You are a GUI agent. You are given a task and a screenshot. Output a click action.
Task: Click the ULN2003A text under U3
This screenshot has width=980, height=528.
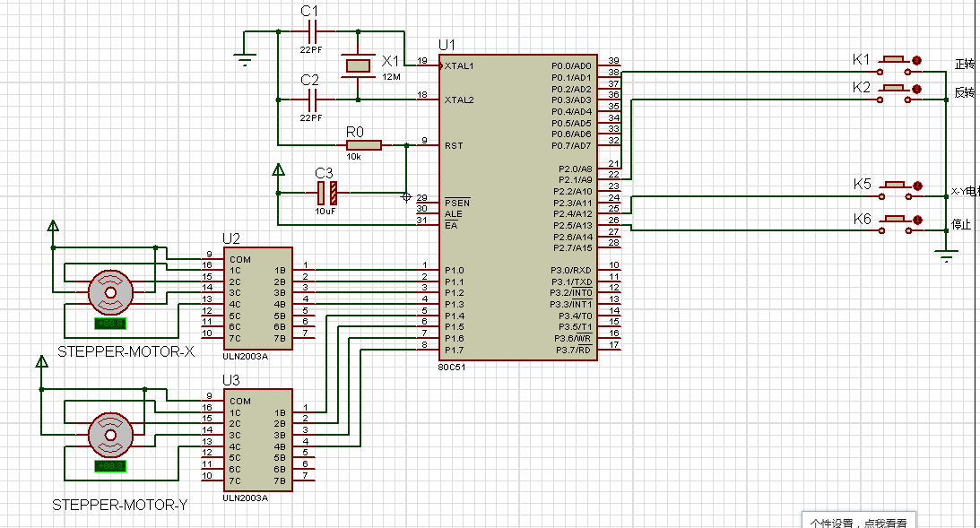(245, 498)
